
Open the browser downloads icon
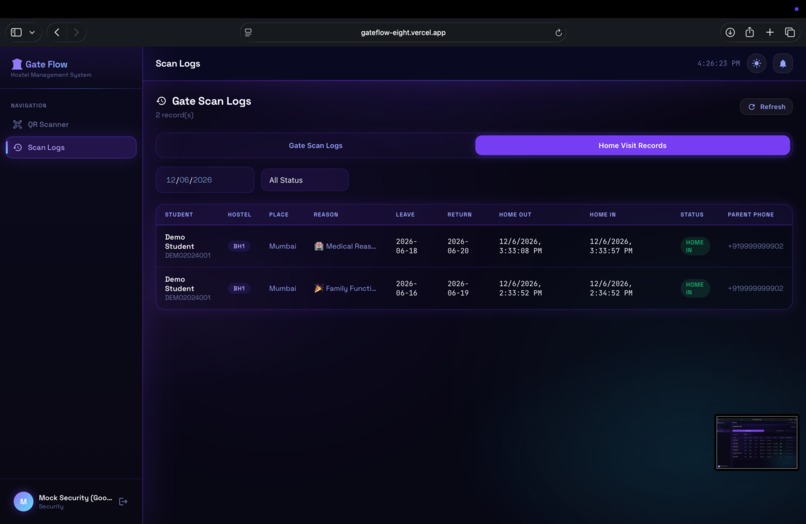[x=730, y=32]
